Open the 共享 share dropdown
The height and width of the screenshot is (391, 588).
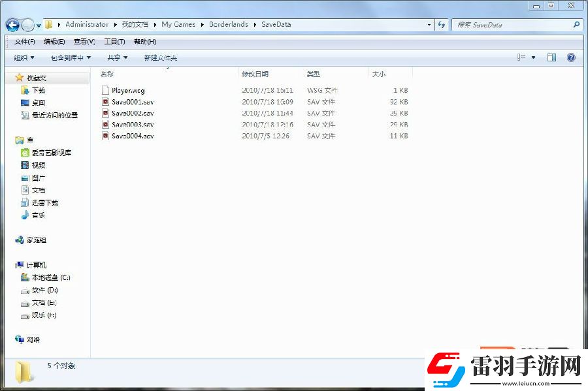click(118, 57)
